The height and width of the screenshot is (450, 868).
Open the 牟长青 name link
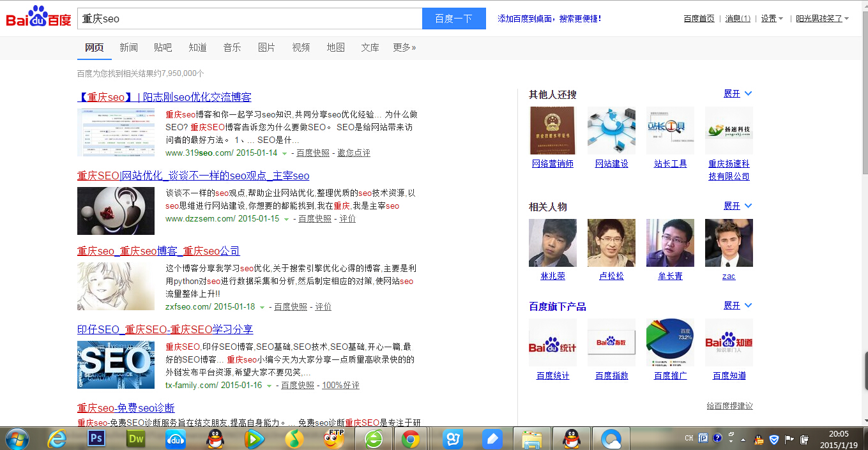pos(670,276)
